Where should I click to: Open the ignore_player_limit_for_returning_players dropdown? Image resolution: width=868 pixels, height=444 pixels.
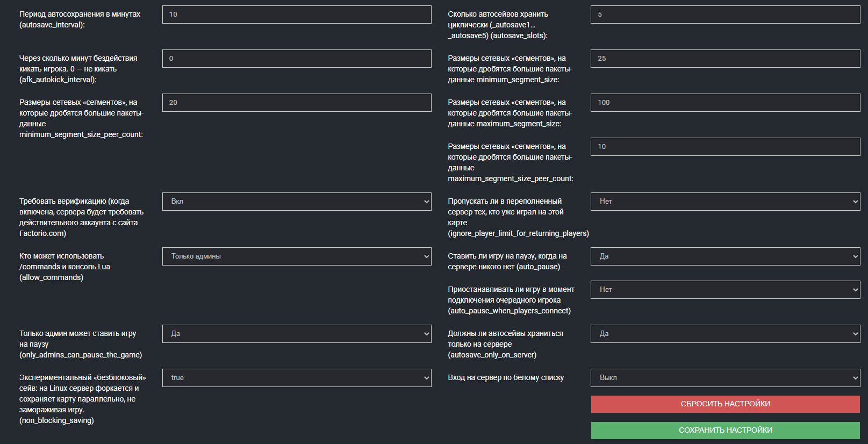point(724,202)
